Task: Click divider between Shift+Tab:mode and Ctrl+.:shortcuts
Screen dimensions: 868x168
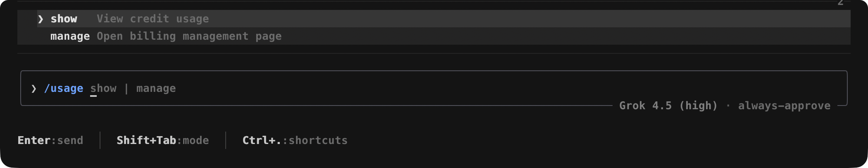Action: (x=226, y=140)
